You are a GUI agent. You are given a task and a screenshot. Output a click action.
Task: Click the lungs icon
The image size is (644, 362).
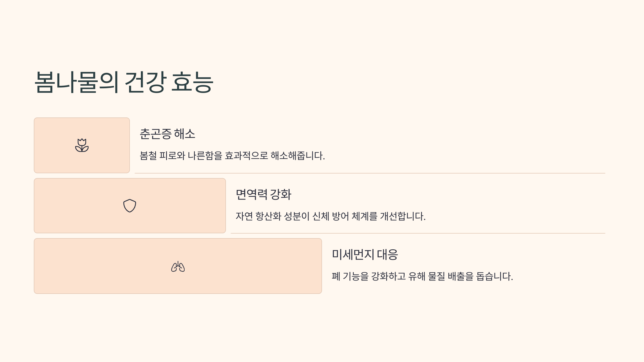pos(178,266)
